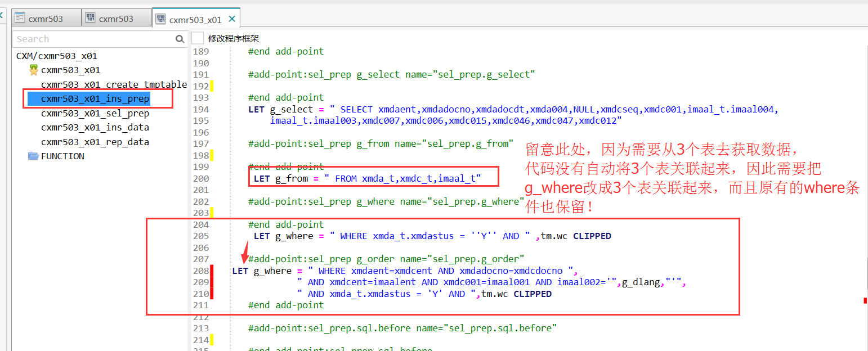
Task: Select cxmr503_x01_rep_data in tree
Action: (x=95, y=142)
